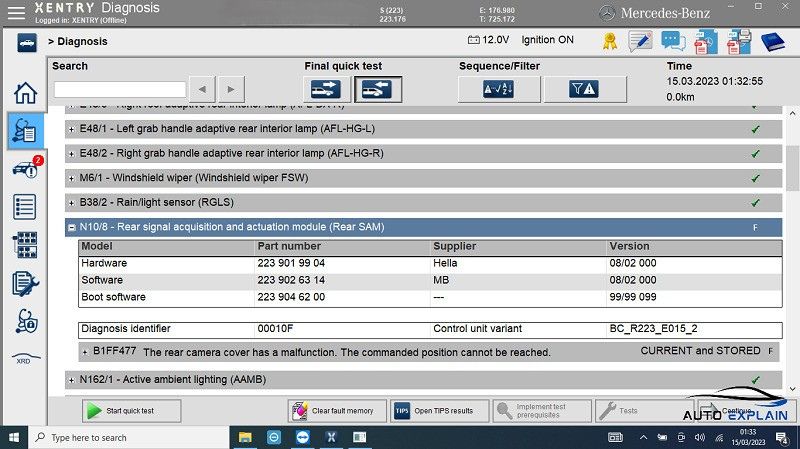The width and height of the screenshot is (800, 449).
Task: Open the hamburger menu in the title bar
Action: coord(16,13)
